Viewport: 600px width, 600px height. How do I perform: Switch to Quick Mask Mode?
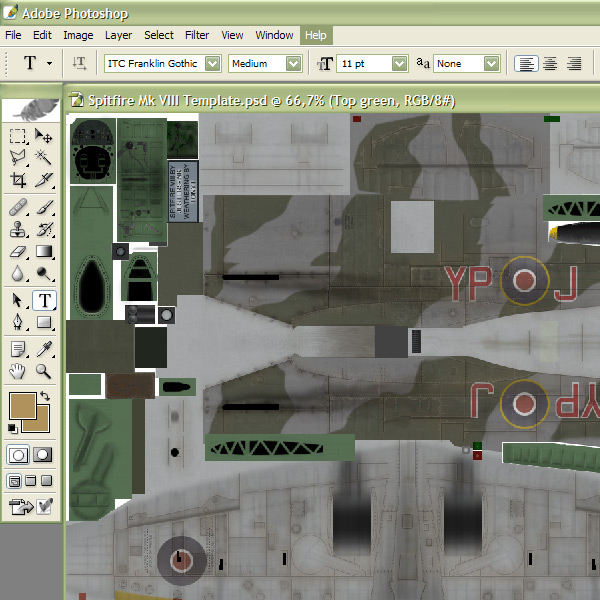coord(42,455)
